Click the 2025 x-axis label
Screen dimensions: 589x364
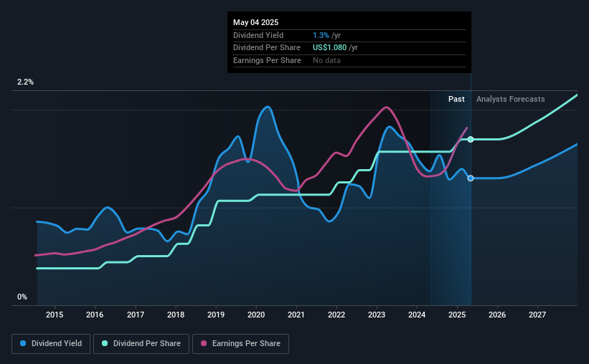pos(457,315)
